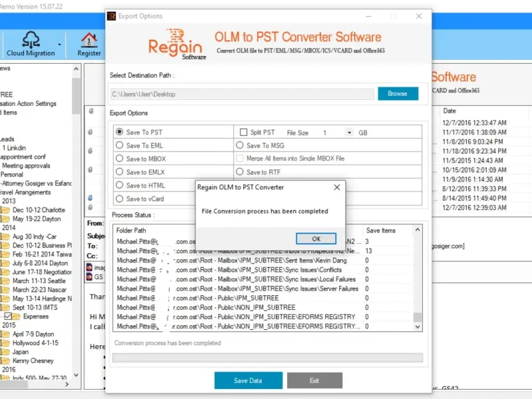The height and width of the screenshot is (399, 532).
Task: Select the March 22-23 Nascar folder
Action: click(x=39, y=289)
